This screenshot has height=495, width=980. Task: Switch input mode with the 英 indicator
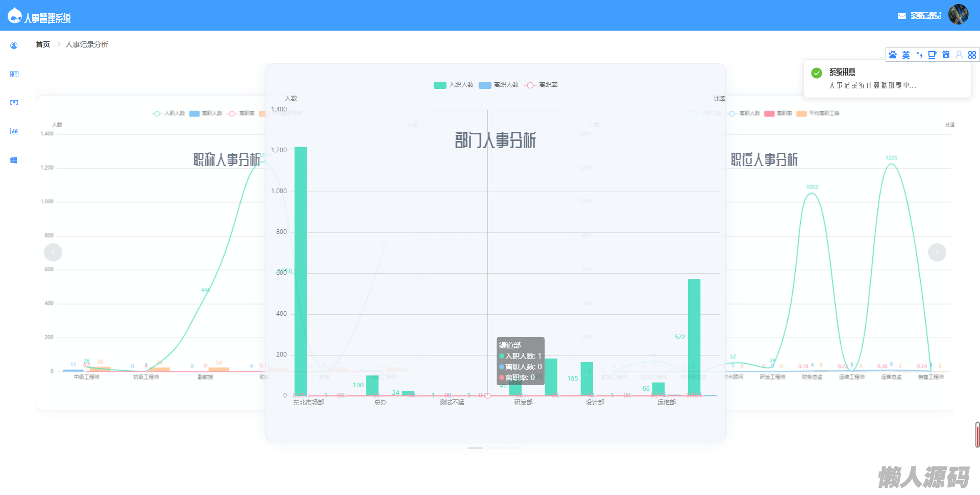click(x=905, y=55)
